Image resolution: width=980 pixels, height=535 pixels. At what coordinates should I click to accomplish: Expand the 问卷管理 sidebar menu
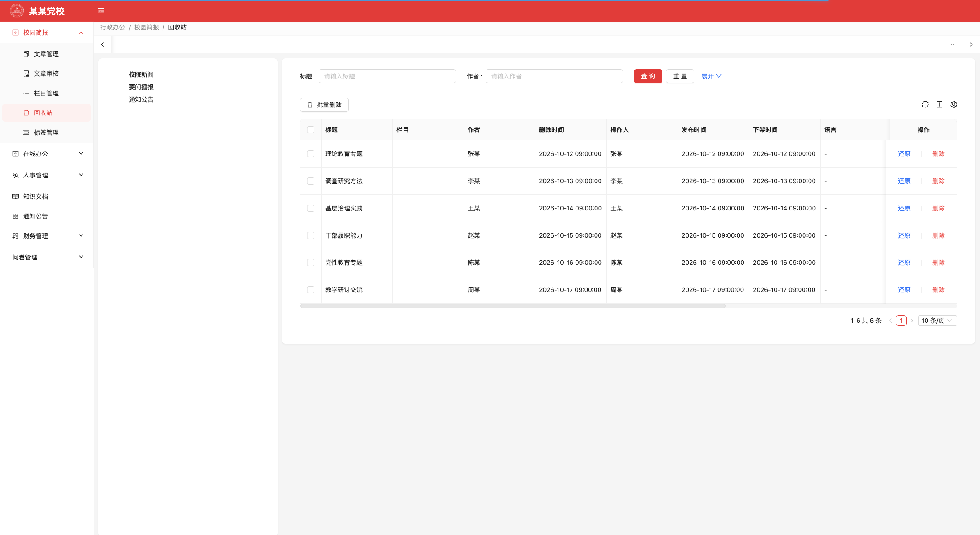click(x=47, y=257)
